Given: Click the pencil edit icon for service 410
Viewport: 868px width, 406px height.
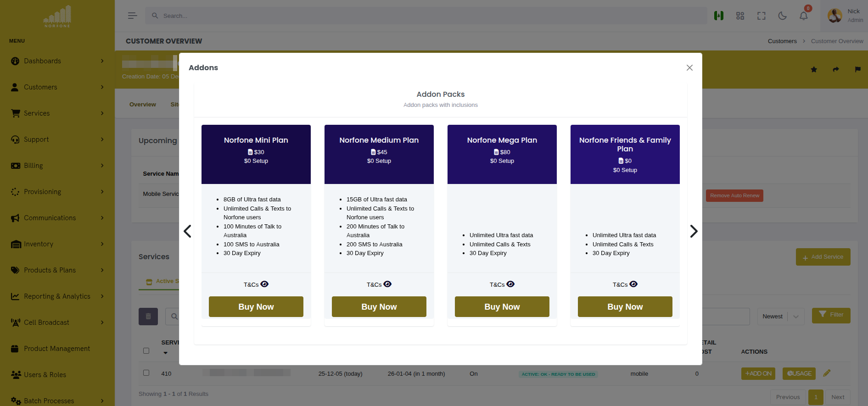Looking at the screenshot, I should point(827,373).
